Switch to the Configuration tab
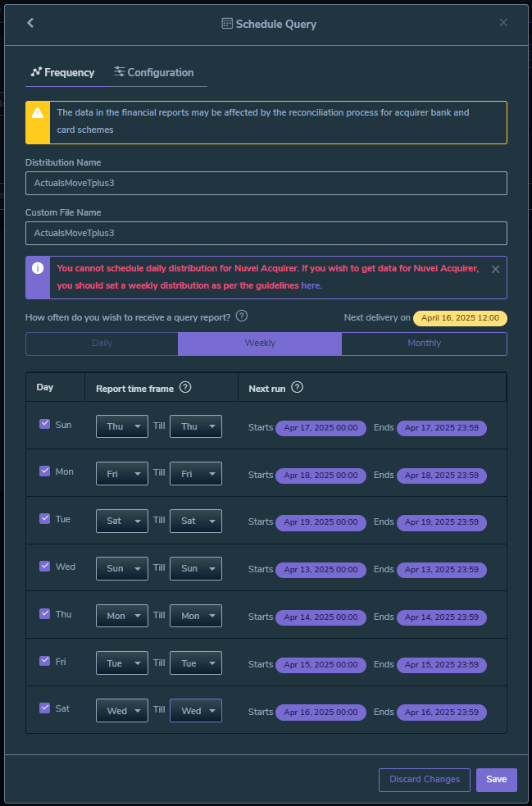 tap(154, 72)
